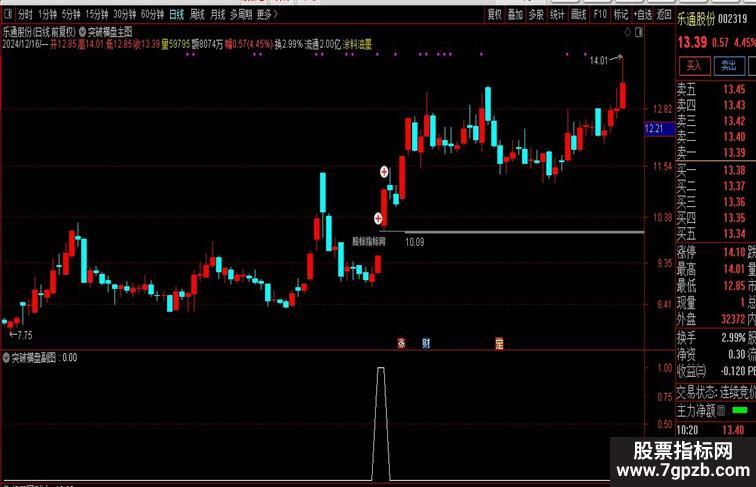Toggle the side panel icon beside diamond
This screenshot has height=487, width=756.
tap(639, 32)
